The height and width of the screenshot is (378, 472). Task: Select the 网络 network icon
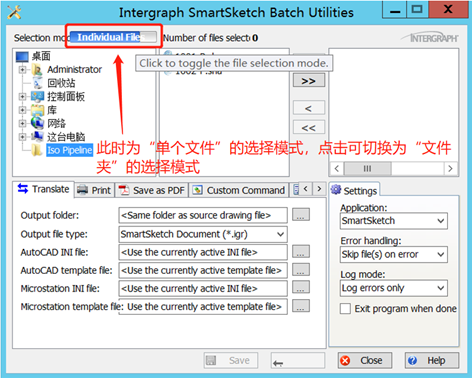coord(37,123)
